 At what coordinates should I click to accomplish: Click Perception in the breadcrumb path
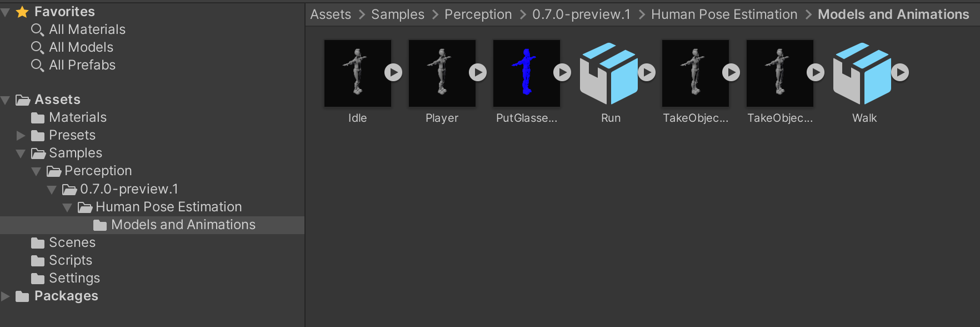click(x=478, y=14)
